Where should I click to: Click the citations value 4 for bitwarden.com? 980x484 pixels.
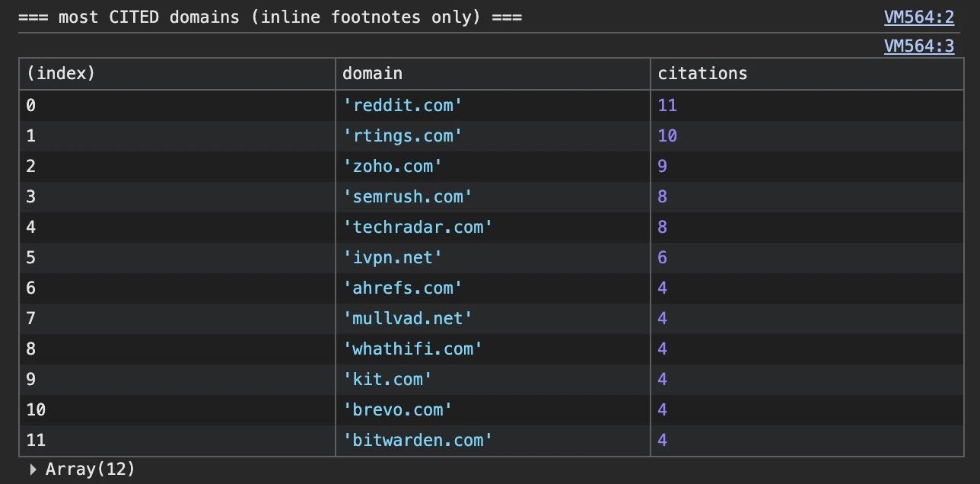tap(663, 440)
